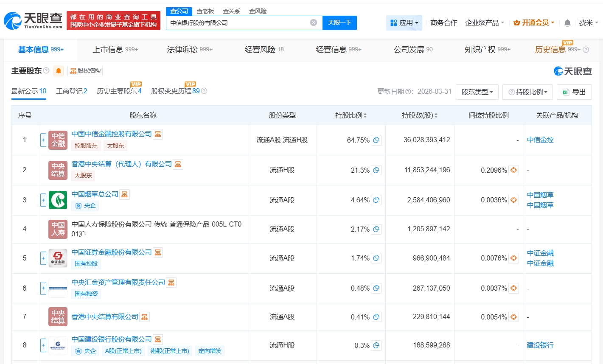Open equity structure chart for 中国建设银行股份有限公司
Screen dimensions: 603x364
pyautogui.click(x=158, y=339)
